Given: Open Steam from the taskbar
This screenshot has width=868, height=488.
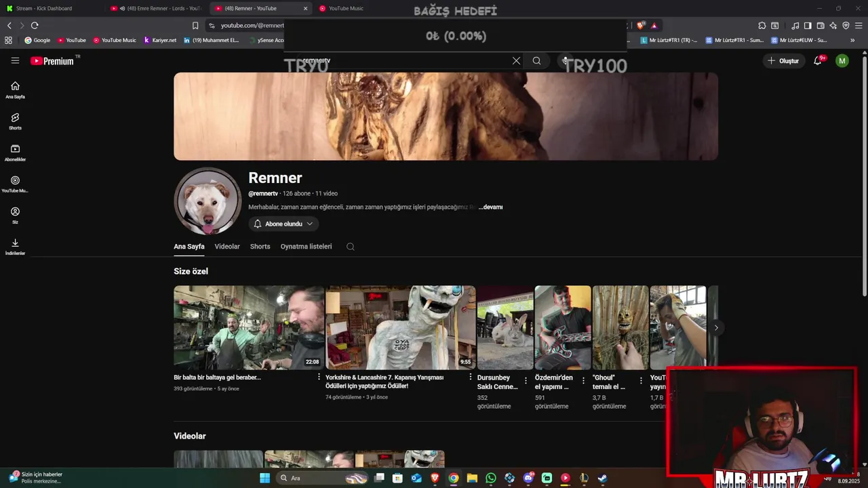Looking at the screenshot, I should pos(602,478).
